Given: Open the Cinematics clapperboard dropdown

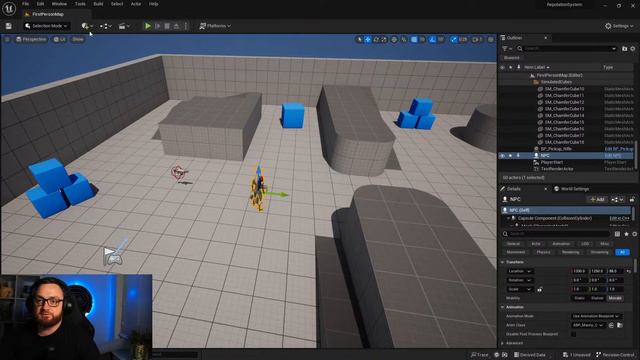Looking at the screenshot, I should coord(124,26).
